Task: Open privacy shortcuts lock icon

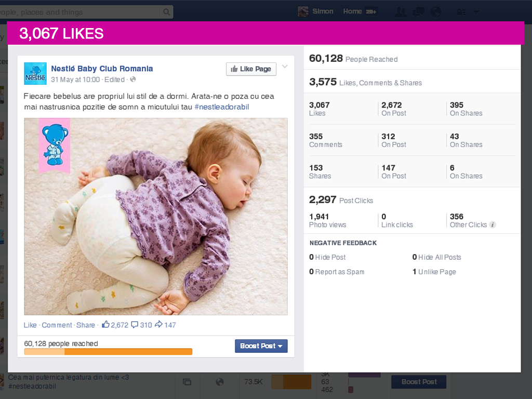Action: click(461, 12)
